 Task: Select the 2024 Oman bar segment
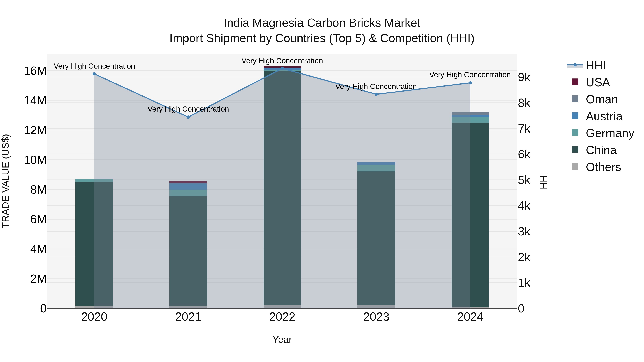pyautogui.click(x=470, y=114)
